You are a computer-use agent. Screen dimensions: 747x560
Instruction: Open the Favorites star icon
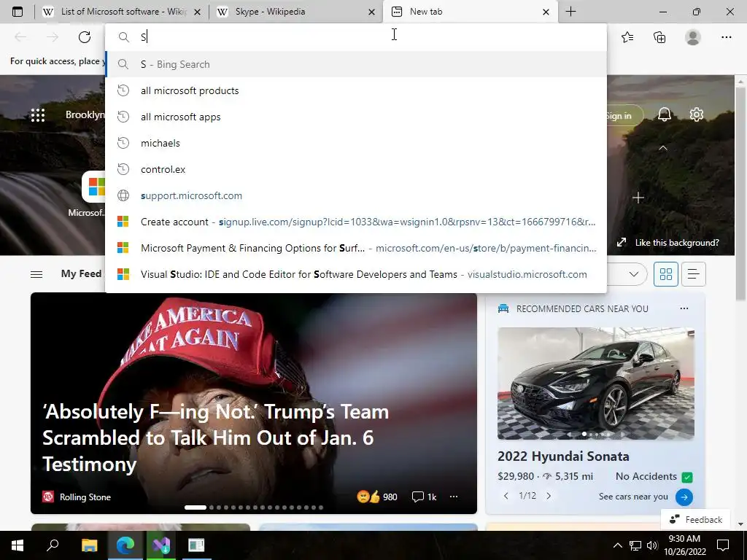[627, 37]
